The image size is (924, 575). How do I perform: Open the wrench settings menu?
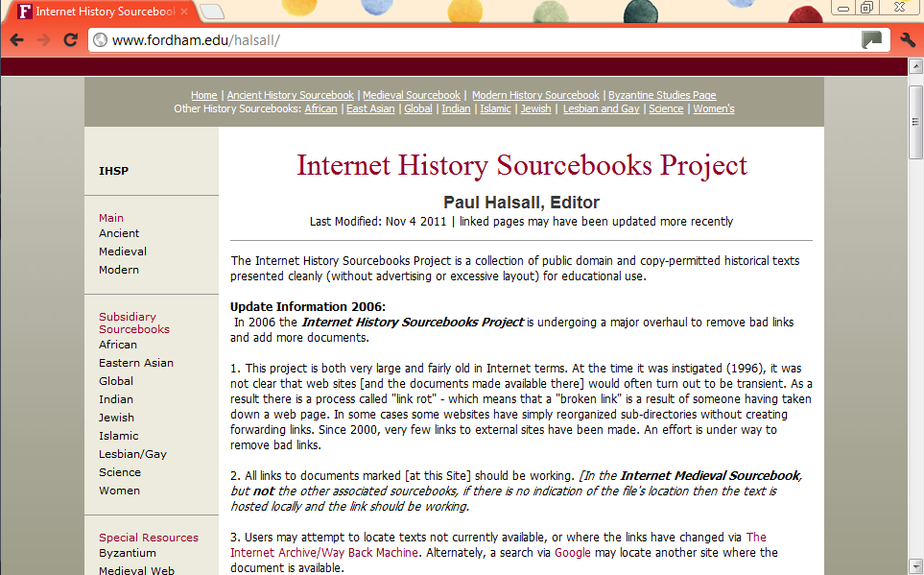coord(910,40)
